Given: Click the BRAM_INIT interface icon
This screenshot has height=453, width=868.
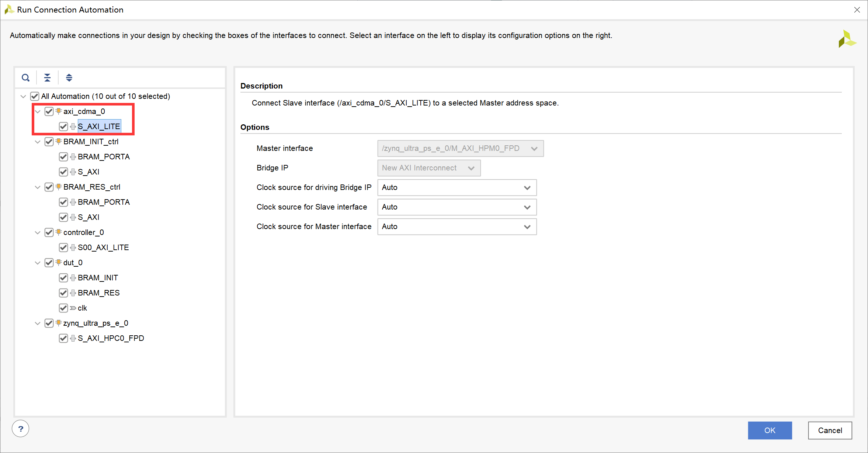Looking at the screenshot, I should 73,277.
